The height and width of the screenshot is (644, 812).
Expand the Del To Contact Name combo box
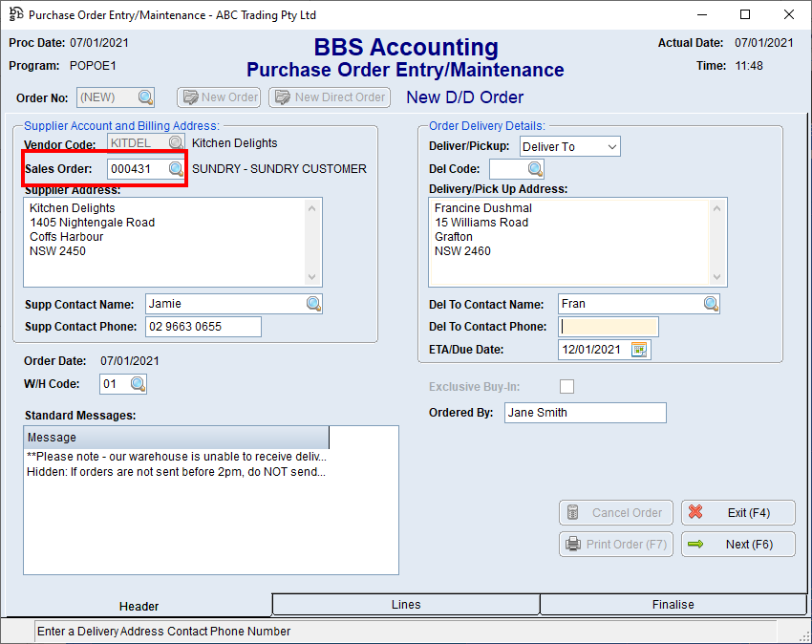click(x=711, y=303)
